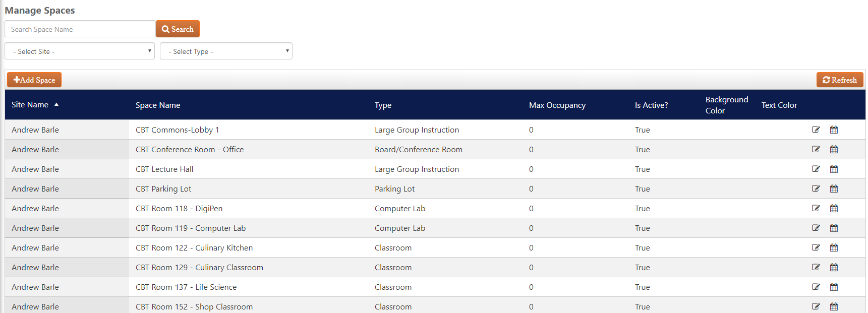Open calendar for CBT Room 137 - Life Science

[834, 287]
